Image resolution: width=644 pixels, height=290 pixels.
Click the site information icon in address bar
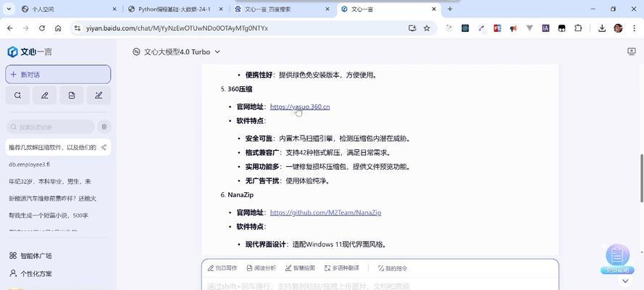pos(77,28)
